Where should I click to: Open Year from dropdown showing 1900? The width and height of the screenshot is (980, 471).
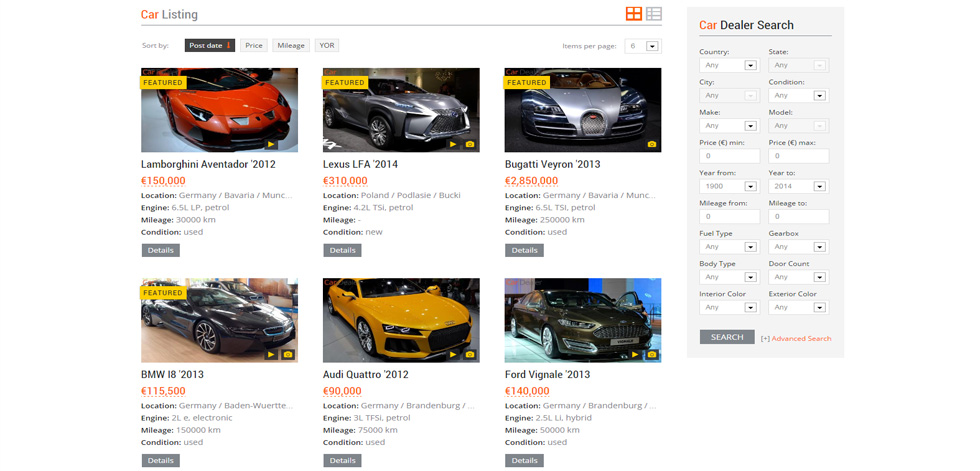pyautogui.click(x=729, y=186)
